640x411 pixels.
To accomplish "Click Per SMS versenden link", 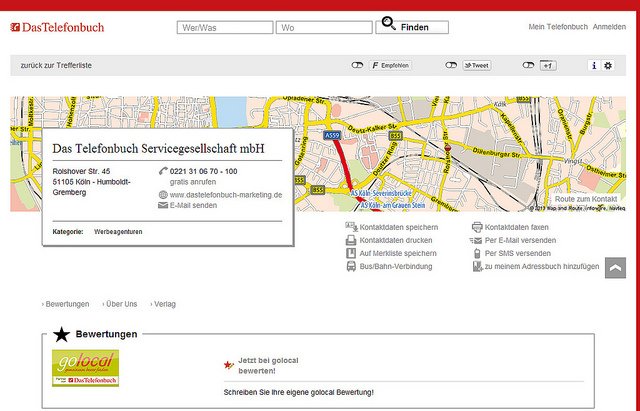I will point(518,253).
